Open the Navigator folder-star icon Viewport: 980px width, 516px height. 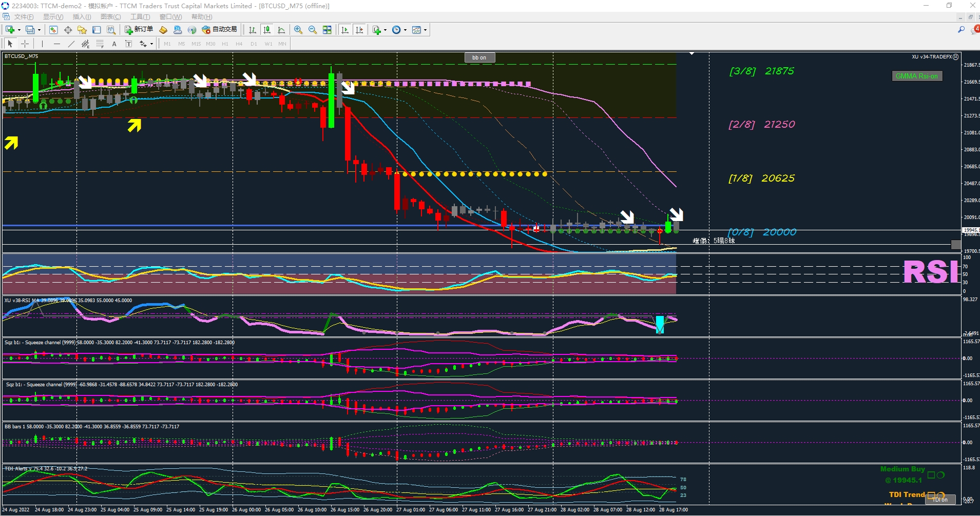[82, 30]
